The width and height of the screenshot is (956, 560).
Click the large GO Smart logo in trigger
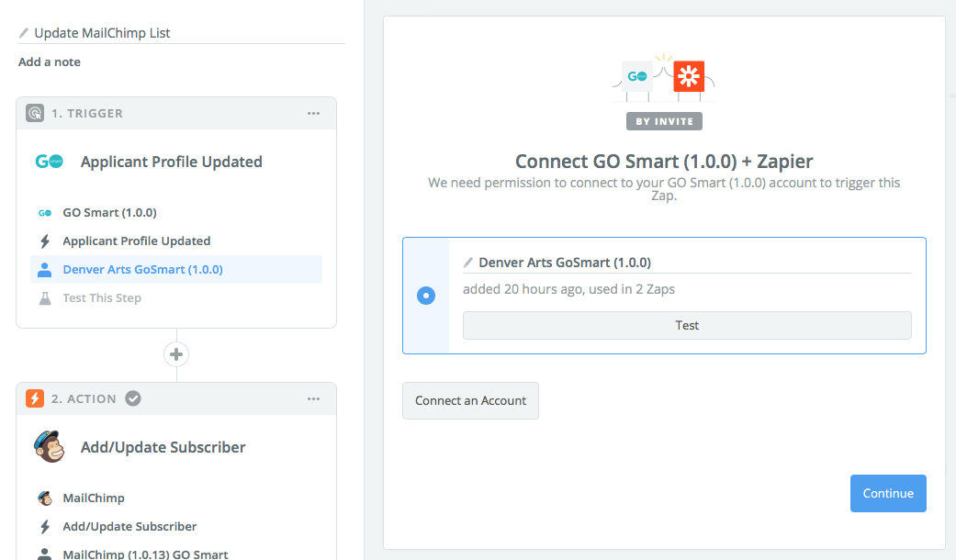(x=50, y=162)
